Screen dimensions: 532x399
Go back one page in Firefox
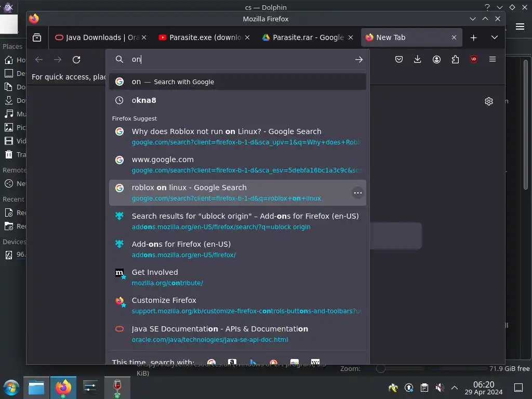tap(39, 59)
